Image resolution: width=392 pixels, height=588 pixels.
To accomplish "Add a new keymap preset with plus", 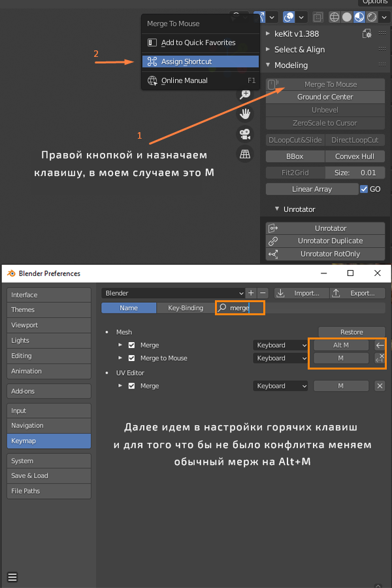I will (x=251, y=293).
